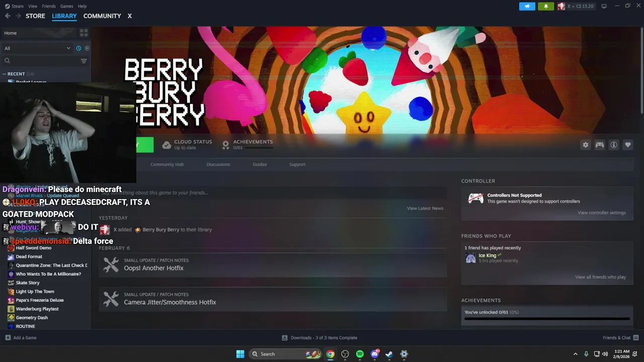
Task: Open the Support tab
Action: point(297,164)
